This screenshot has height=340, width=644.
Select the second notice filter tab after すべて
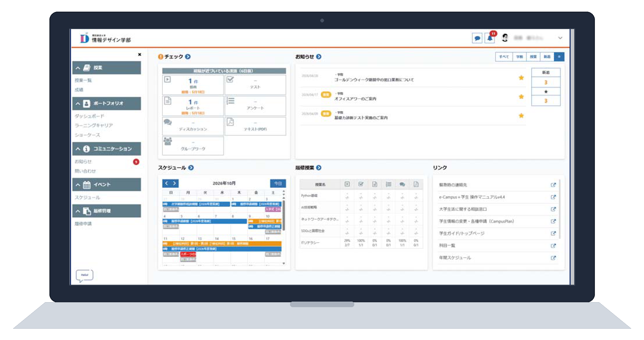(x=520, y=57)
